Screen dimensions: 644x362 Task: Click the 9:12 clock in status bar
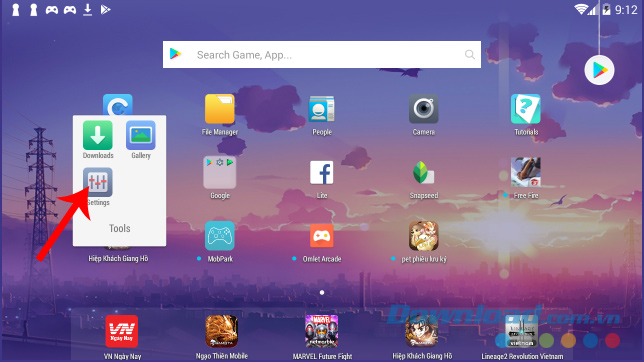coord(626,10)
